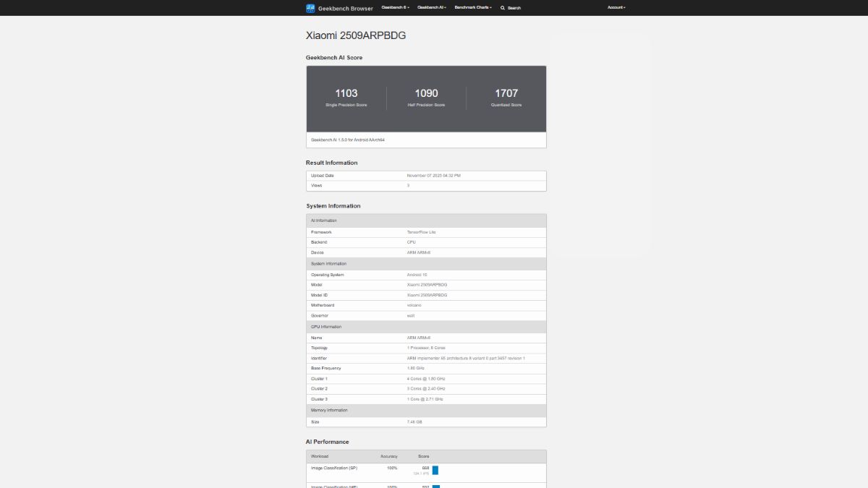Click the Upload Date value
Image resolution: width=868 pixels, height=488 pixels.
click(434, 176)
